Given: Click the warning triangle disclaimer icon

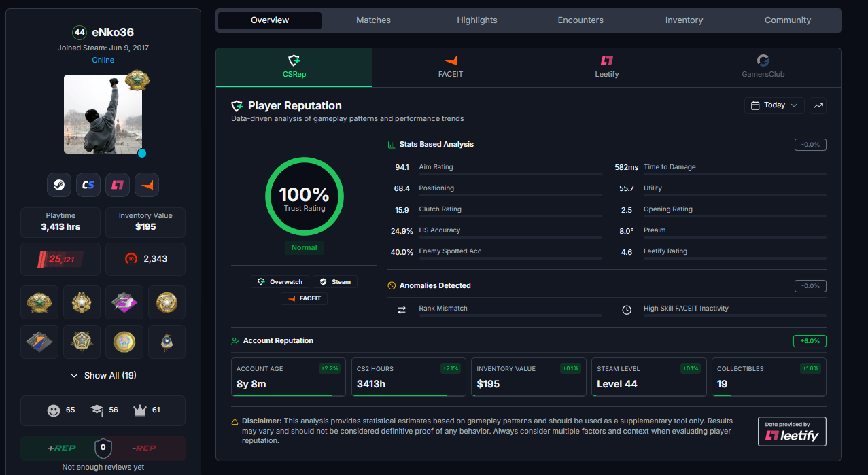Looking at the screenshot, I should [235, 421].
